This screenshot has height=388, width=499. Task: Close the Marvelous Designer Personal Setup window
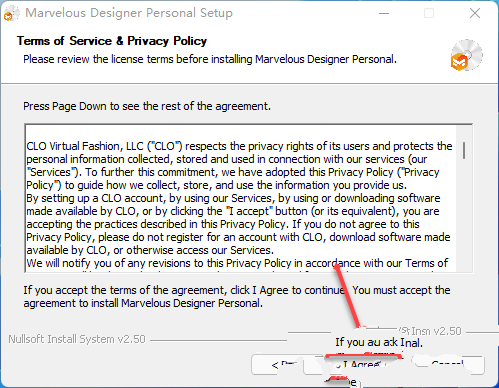click(475, 14)
